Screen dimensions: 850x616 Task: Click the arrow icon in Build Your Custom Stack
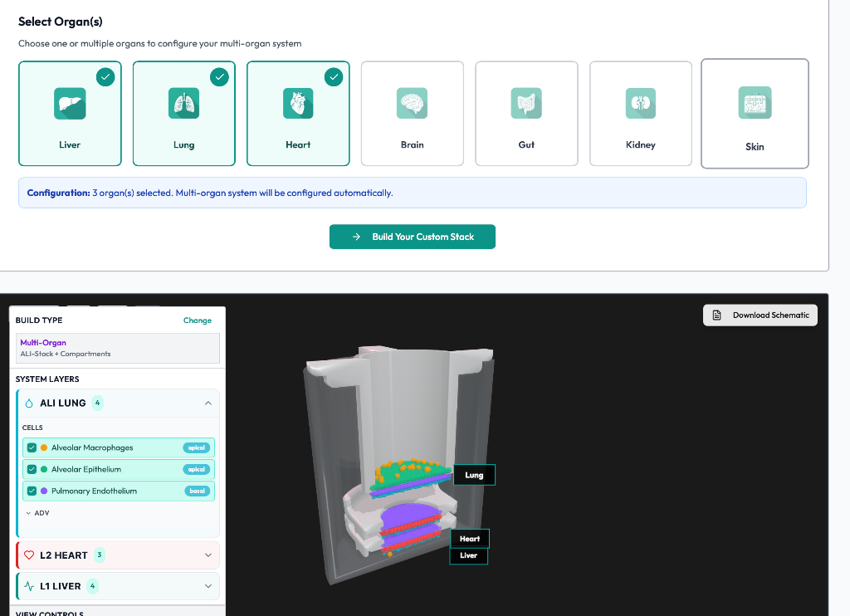[x=356, y=237]
